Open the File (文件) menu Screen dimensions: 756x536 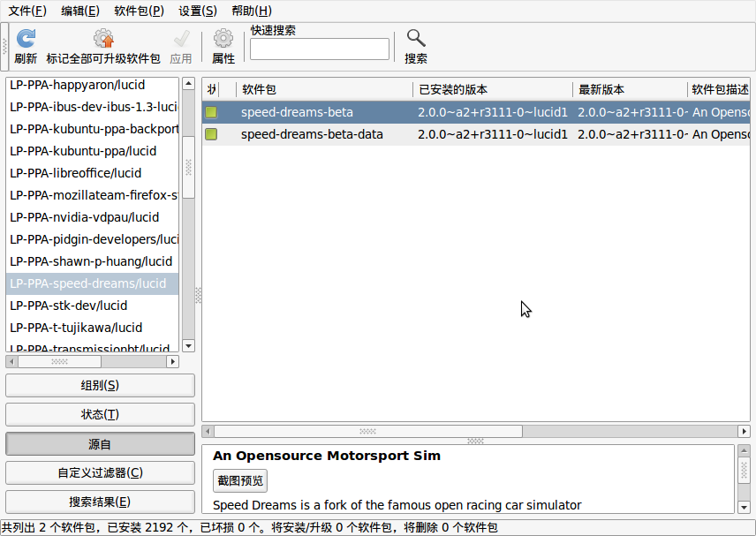pos(27,11)
